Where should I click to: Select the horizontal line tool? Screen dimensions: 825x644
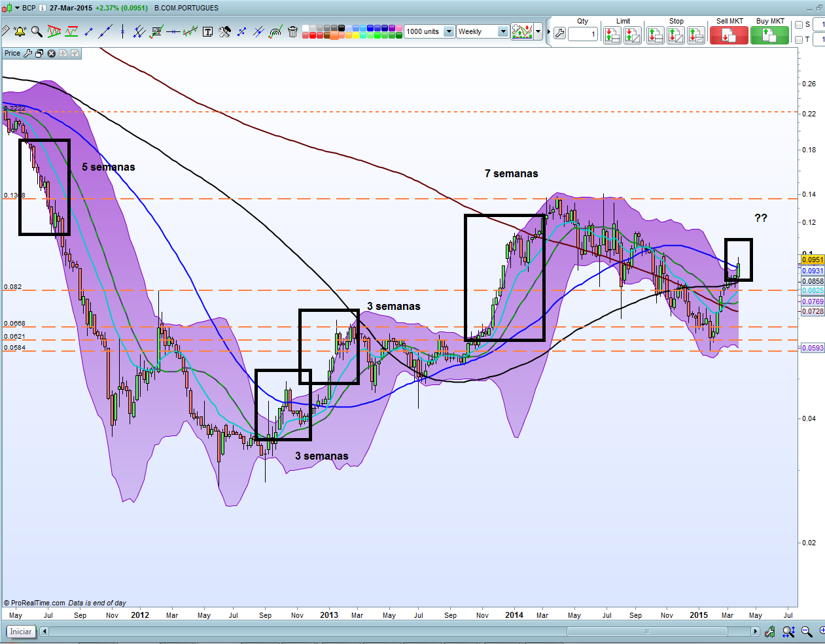tap(173, 31)
